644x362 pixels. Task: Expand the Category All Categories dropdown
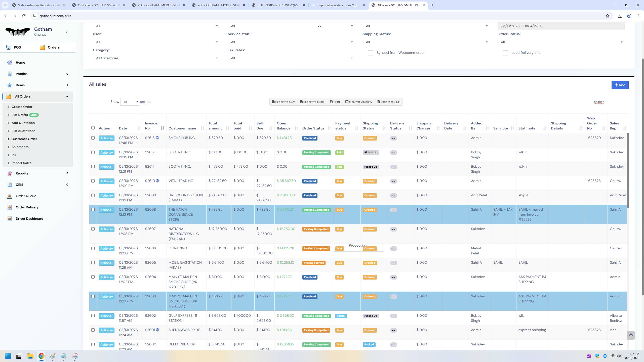point(156,58)
